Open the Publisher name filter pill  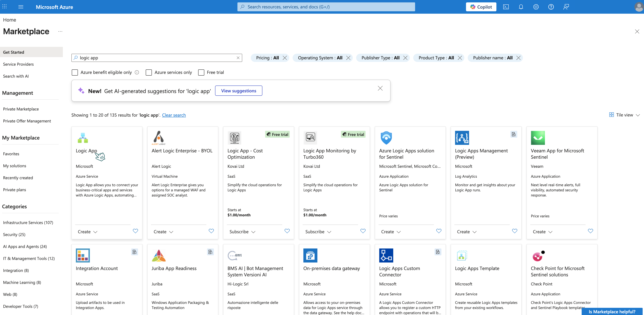tap(492, 58)
